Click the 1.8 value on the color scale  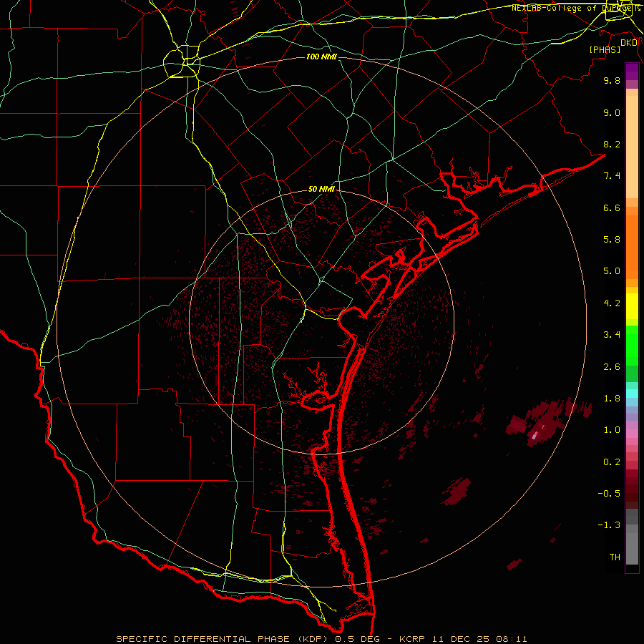[x=612, y=399]
